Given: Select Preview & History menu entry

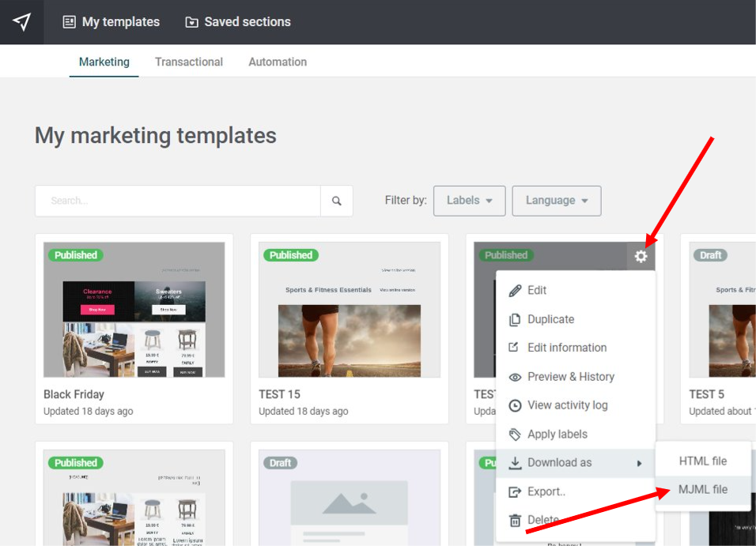Looking at the screenshot, I should pyautogui.click(x=576, y=376).
